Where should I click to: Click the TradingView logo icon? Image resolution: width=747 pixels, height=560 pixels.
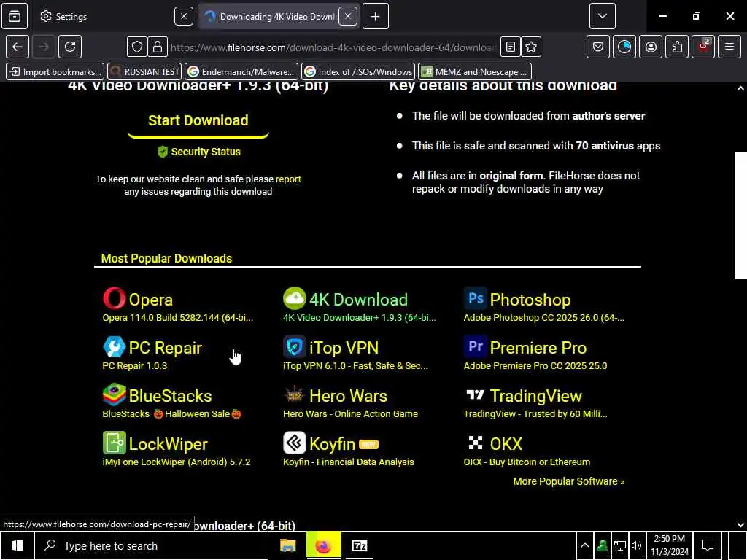click(476, 394)
